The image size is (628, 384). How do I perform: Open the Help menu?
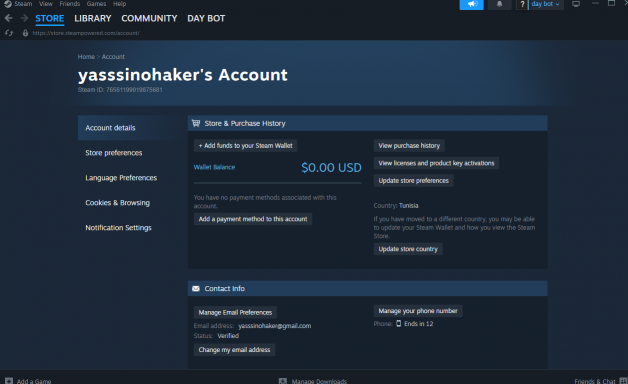coord(119,4)
